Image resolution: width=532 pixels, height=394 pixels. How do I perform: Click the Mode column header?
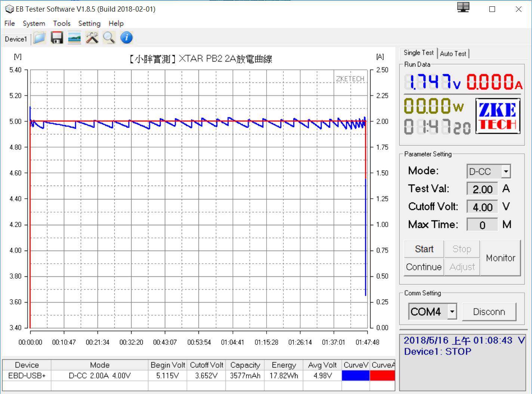pos(100,365)
